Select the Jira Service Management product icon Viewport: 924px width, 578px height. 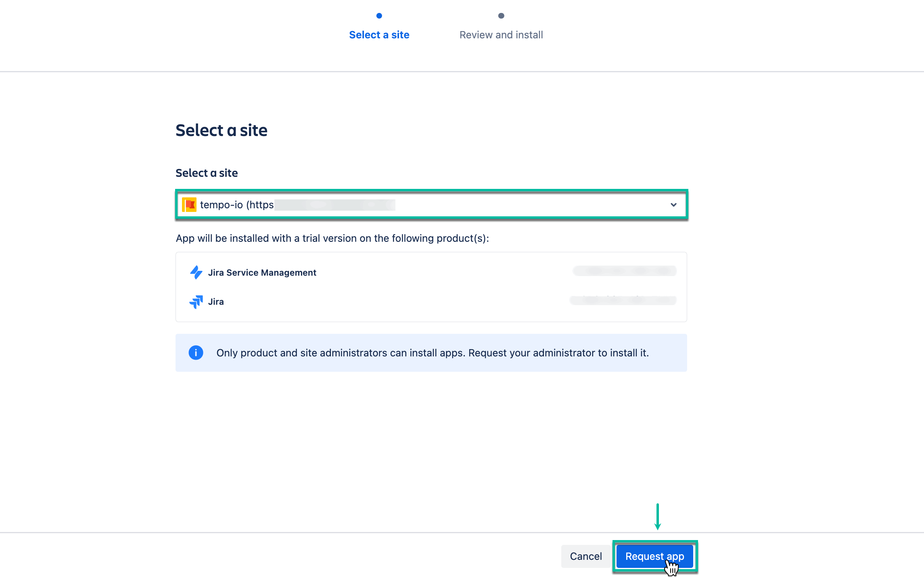197,272
